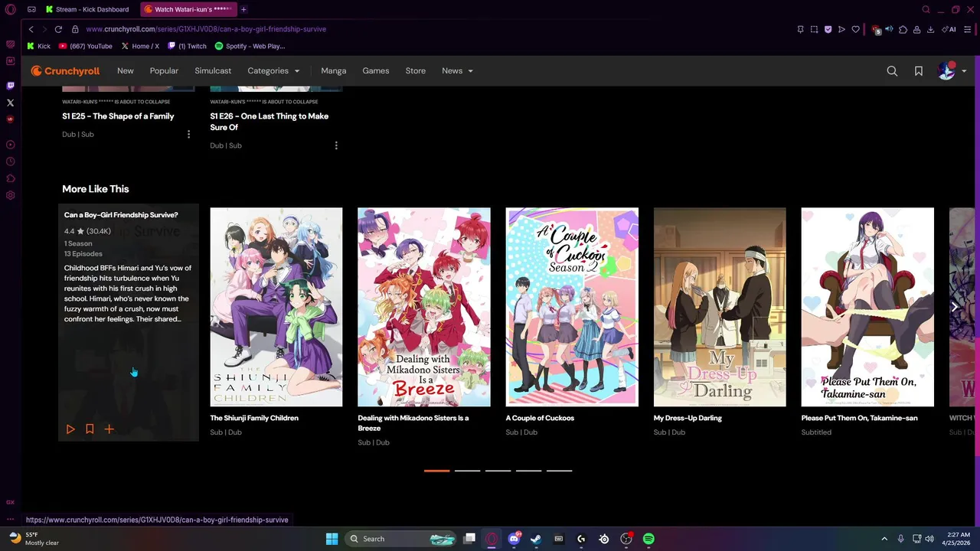
Task: Select second carousel page indicator
Action: click(467, 471)
